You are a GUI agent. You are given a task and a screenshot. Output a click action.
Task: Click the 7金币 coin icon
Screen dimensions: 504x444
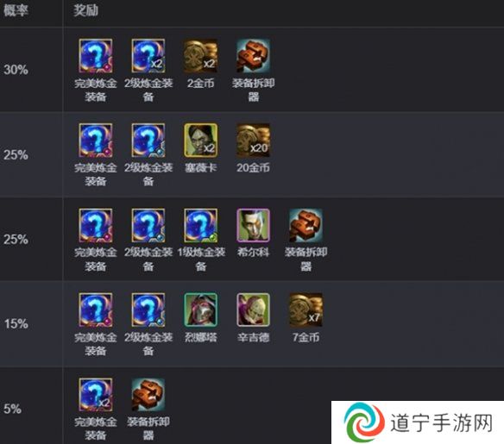pos(306,310)
